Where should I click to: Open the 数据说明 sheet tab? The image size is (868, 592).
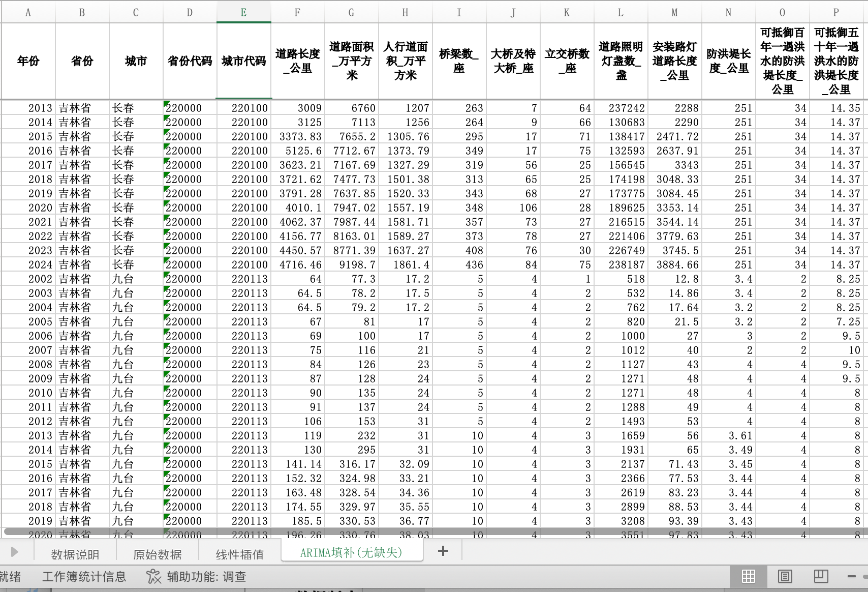pyautogui.click(x=75, y=554)
